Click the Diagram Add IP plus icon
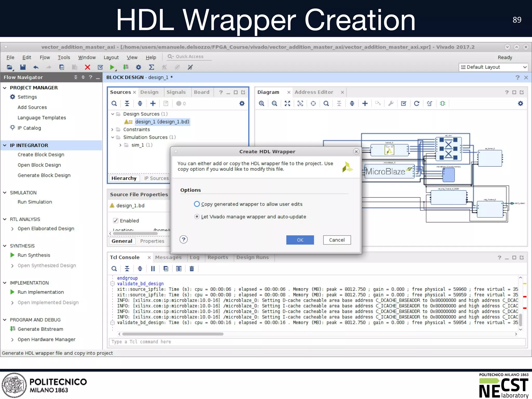Screen dimensions: 532x399 [x=365, y=103]
